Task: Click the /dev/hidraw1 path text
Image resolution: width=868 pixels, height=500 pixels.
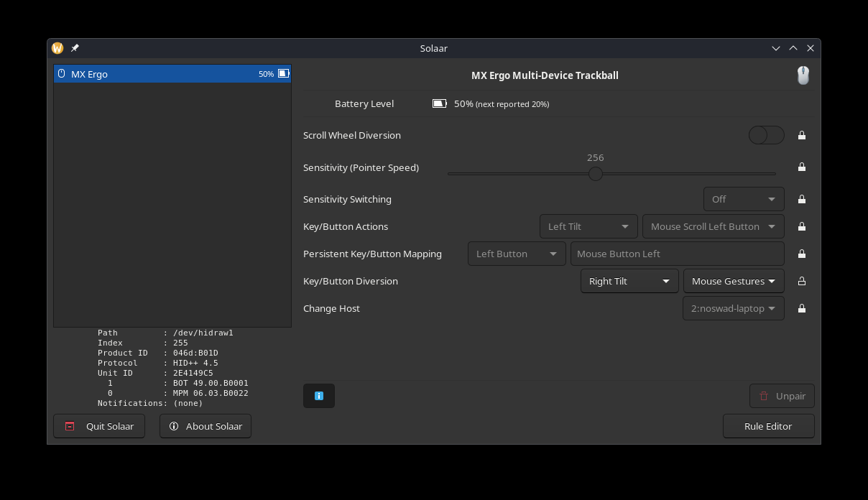Action: coord(203,333)
